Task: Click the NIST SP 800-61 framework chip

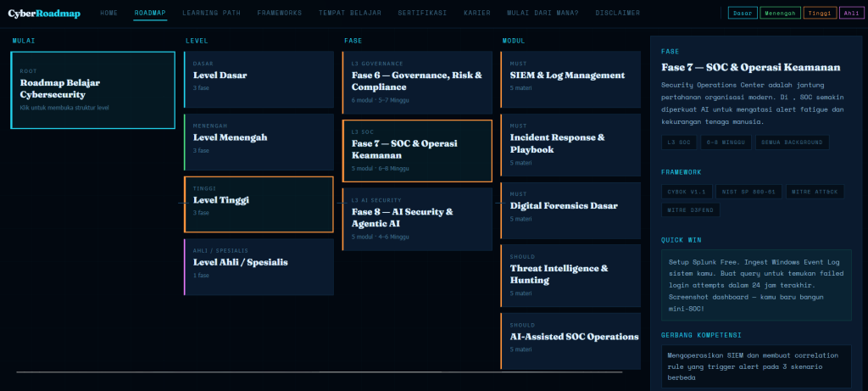Action: (x=748, y=192)
